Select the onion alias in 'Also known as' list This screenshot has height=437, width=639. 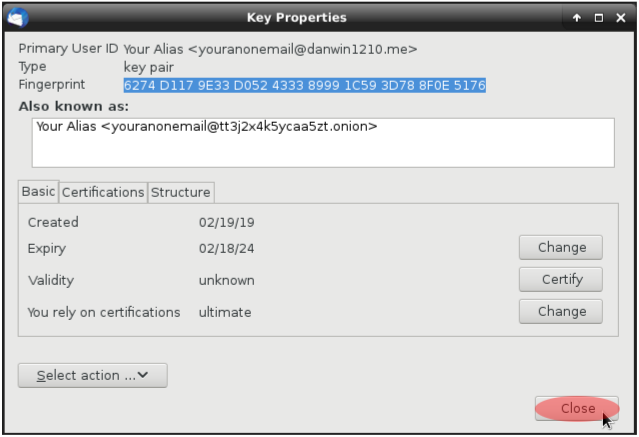pyautogui.click(x=206, y=127)
